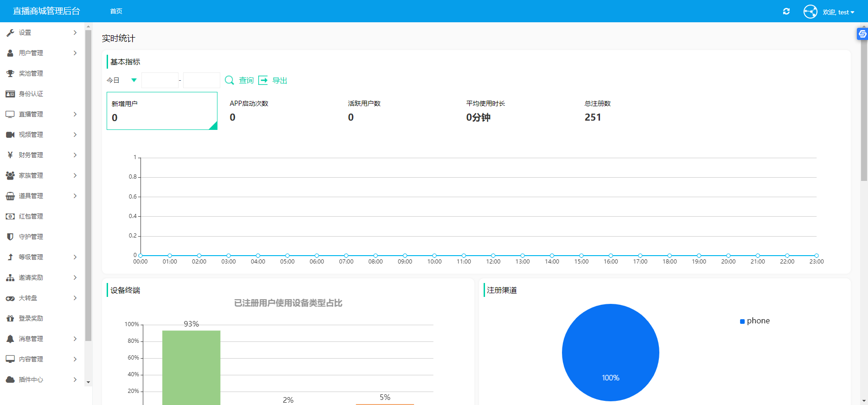
Task: Open 身份认证 ID card item
Action: 31,94
